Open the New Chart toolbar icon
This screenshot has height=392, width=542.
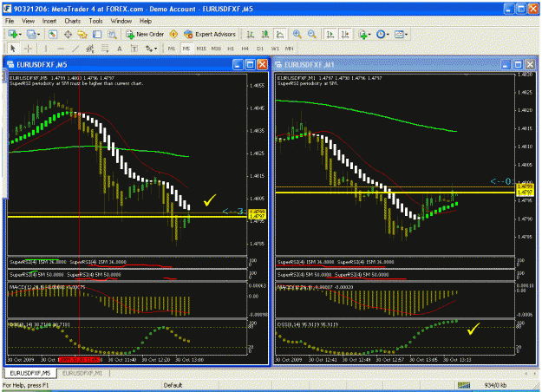tap(13, 34)
